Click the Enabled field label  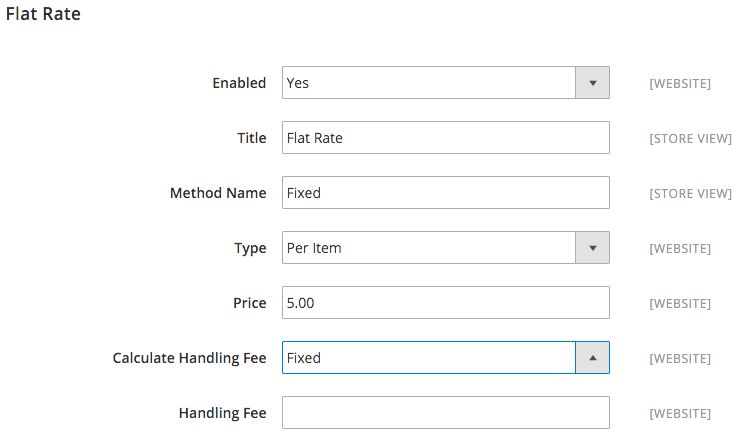click(x=239, y=83)
